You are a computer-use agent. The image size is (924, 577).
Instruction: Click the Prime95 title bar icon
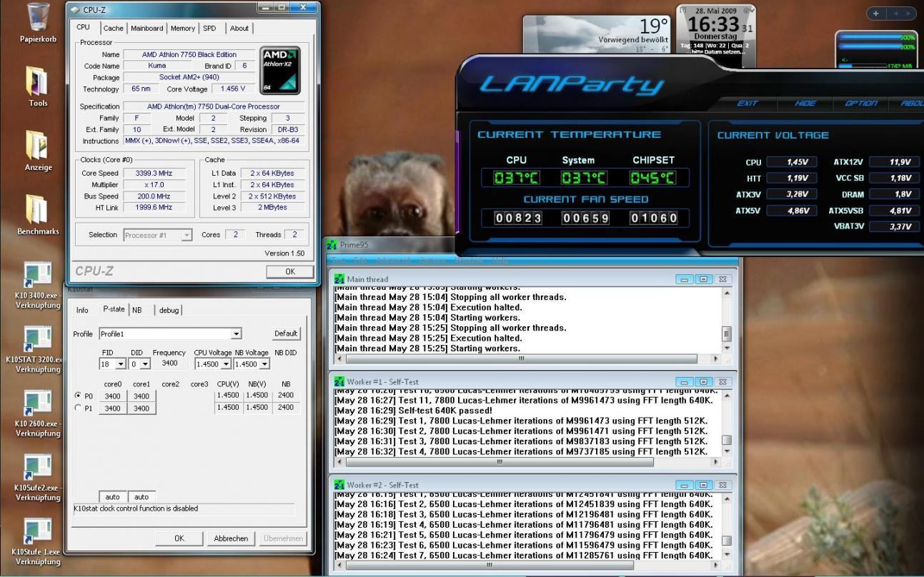pos(332,245)
